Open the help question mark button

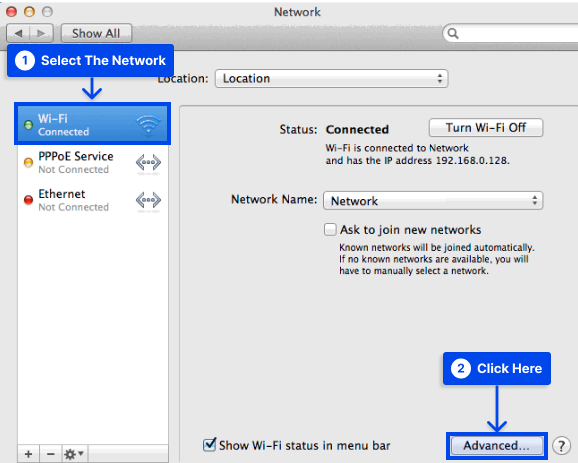tap(561, 446)
